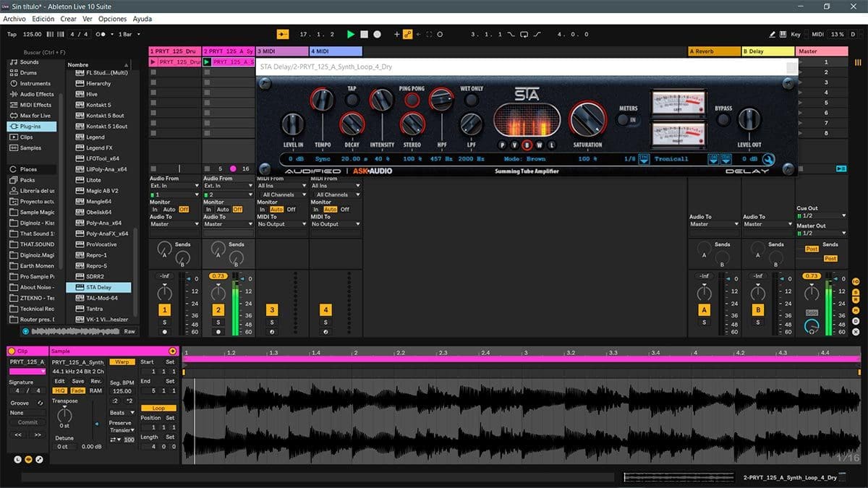
Task: Click the transport Stop button
Action: click(x=365, y=34)
